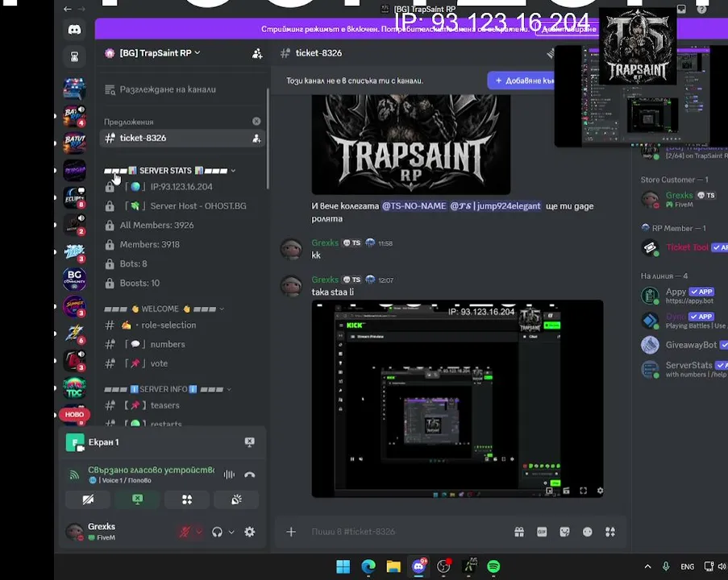Send a gift from the message bar

(519, 532)
